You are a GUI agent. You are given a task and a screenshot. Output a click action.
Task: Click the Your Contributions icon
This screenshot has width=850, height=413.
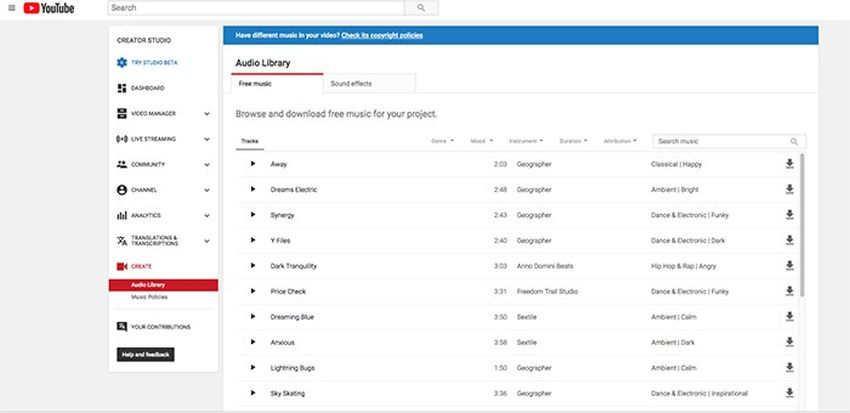[122, 327]
